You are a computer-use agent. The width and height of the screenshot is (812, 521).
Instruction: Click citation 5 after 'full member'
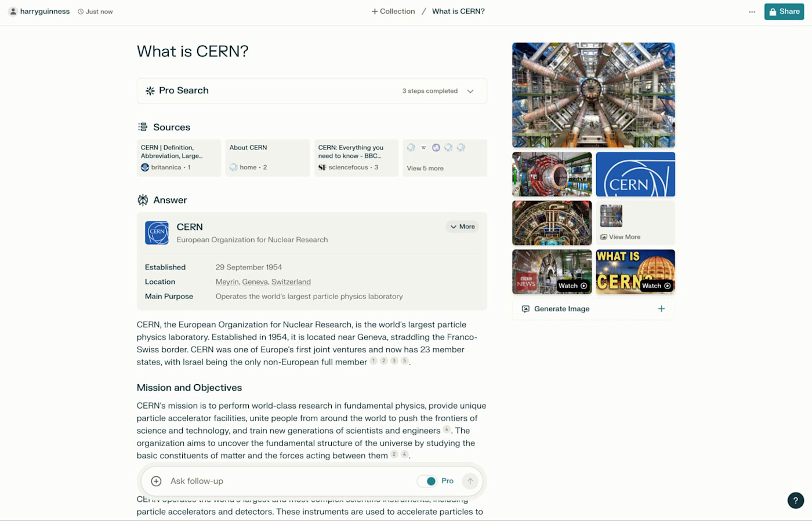coord(405,360)
